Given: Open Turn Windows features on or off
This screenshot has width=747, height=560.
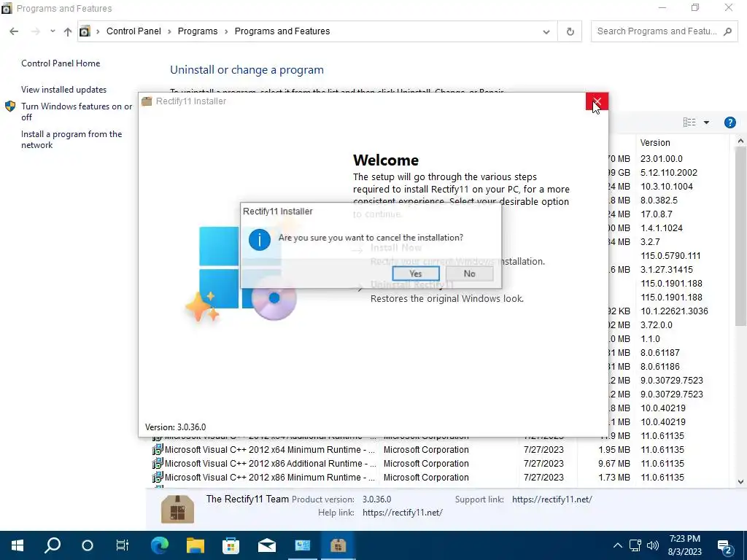Looking at the screenshot, I should pyautogui.click(x=76, y=112).
